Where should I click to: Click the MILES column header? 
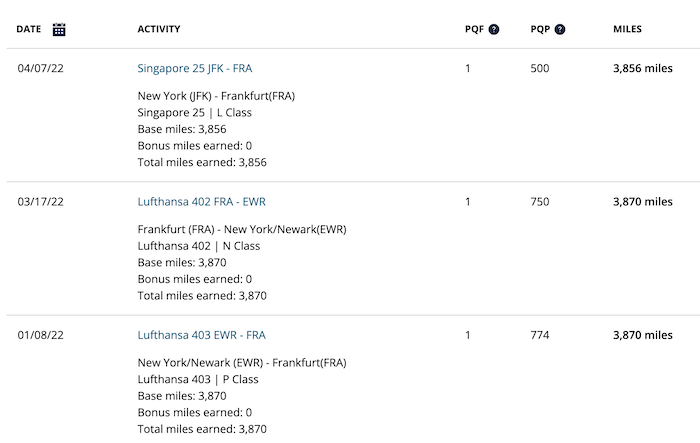pos(627,29)
